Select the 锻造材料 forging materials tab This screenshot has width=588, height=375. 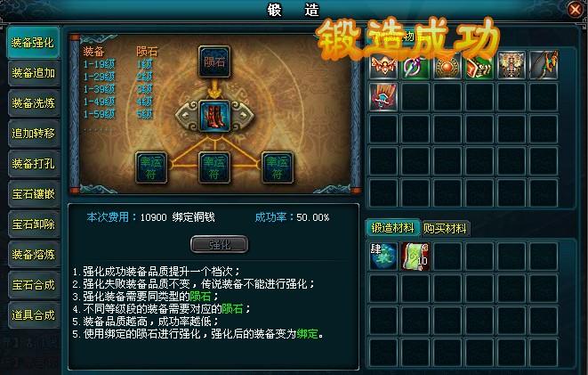pos(392,228)
